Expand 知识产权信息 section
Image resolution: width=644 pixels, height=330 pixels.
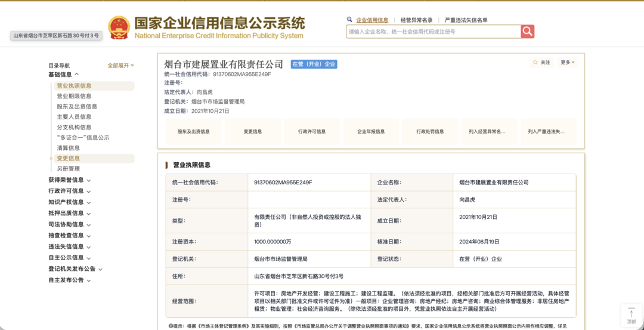69,202
